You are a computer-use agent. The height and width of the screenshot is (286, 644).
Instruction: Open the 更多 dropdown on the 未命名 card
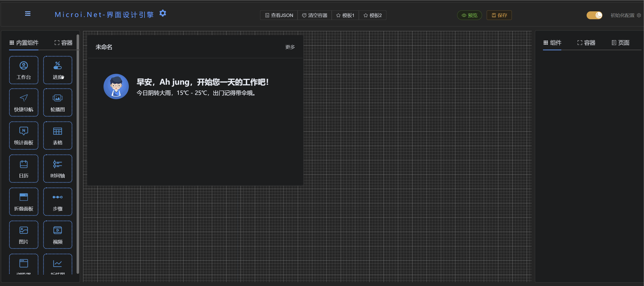pos(289,47)
